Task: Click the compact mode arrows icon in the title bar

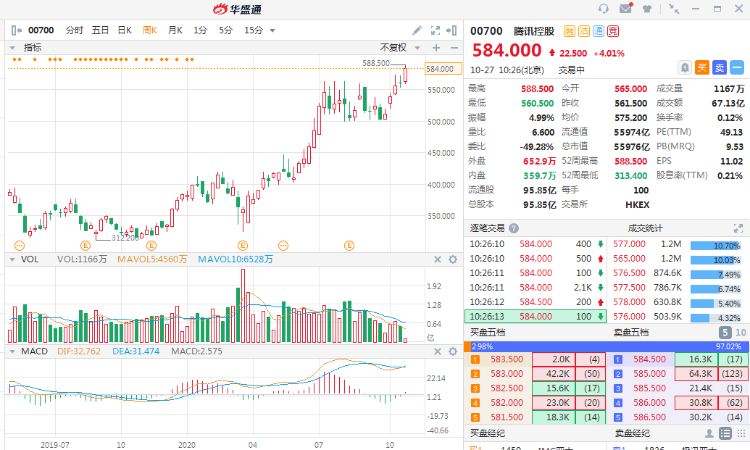Action: pos(674,9)
